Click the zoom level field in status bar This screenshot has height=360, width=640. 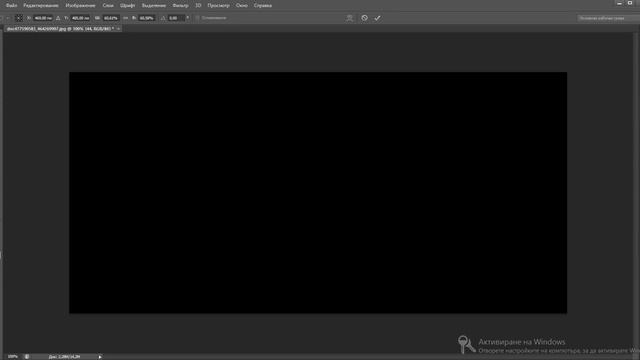pyautogui.click(x=13, y=357)
